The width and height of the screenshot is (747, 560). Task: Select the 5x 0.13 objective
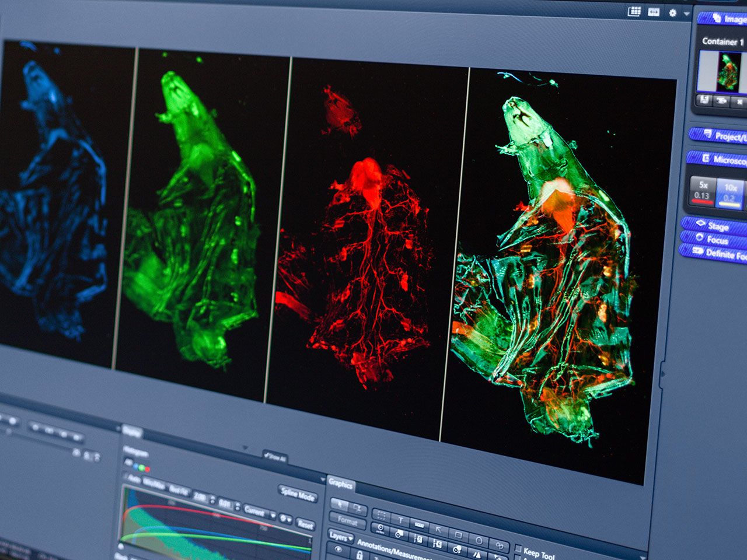click(702, 191)
